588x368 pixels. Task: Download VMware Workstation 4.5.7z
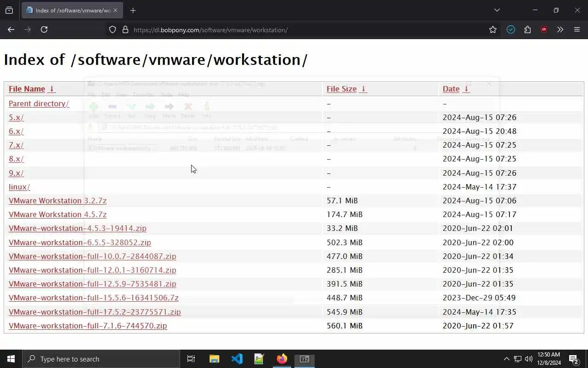[57, 214]
